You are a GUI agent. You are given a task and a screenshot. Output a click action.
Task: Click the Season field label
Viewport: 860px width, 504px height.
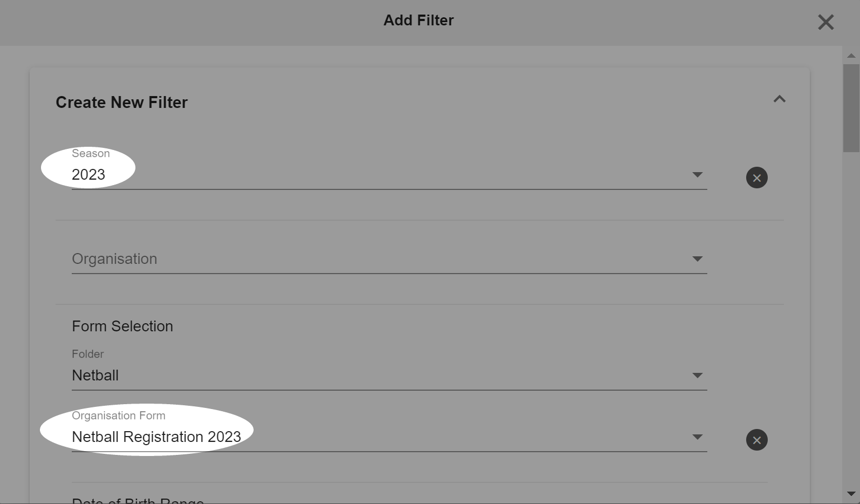(91, 153)
